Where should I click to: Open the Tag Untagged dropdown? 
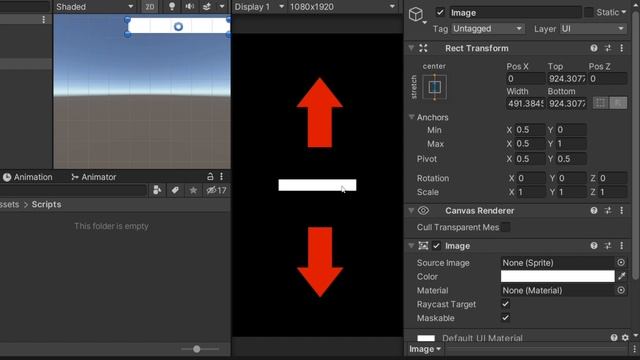click(x=487, y=29)
